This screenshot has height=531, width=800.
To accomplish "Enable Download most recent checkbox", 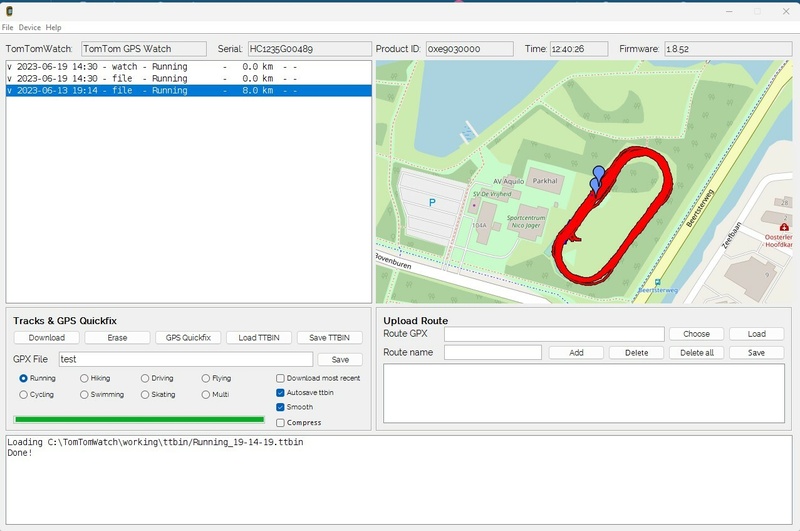I will (280, 378).
